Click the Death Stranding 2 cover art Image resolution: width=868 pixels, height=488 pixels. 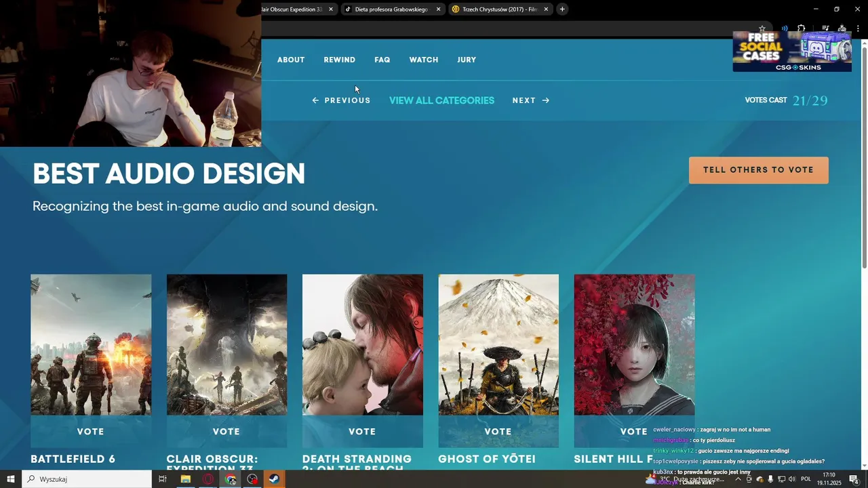(x=363, y=344)
